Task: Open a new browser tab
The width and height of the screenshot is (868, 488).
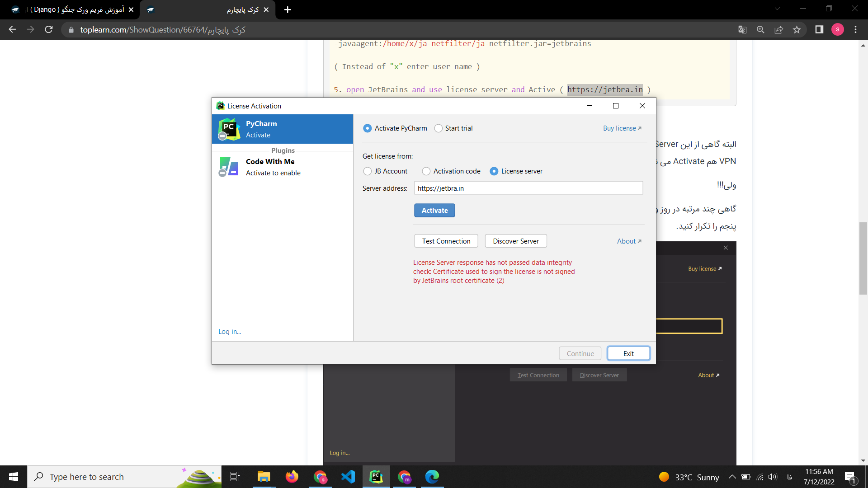Action: click(x=288, y=9)
